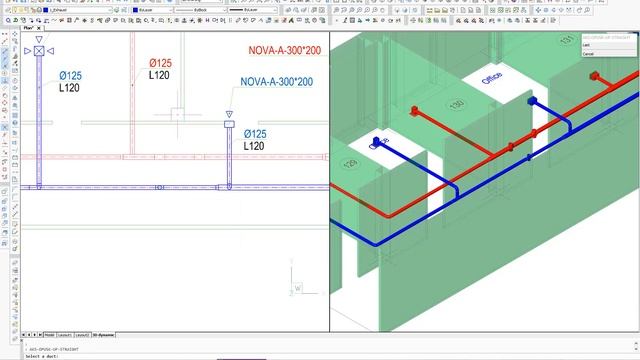This screenshot has width=640, height=360.
Task: Switch to the Layout2 tab
Action: (x=82, y=335)
